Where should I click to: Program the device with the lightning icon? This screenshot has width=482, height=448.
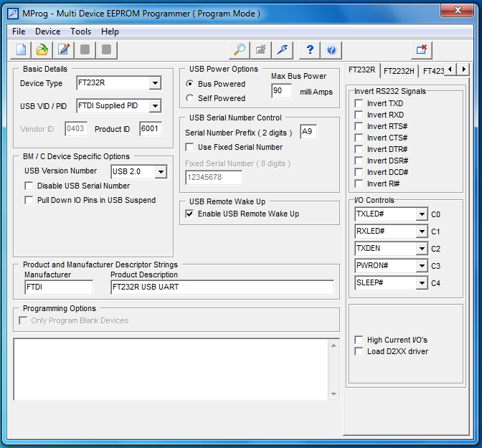point(282,49)
